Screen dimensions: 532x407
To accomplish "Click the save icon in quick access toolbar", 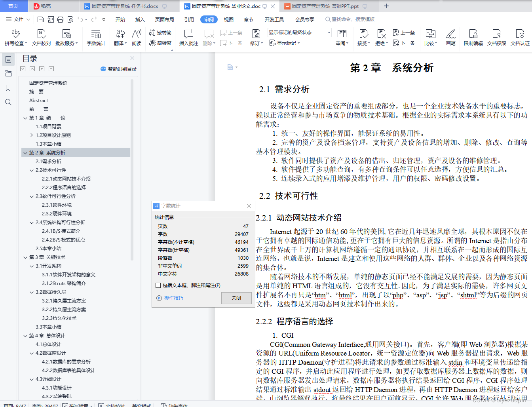I will coord(40,19).
